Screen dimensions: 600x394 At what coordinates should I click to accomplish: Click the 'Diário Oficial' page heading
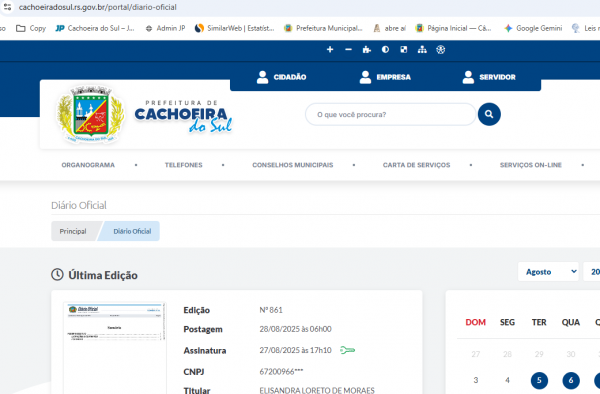coord(79,205)
